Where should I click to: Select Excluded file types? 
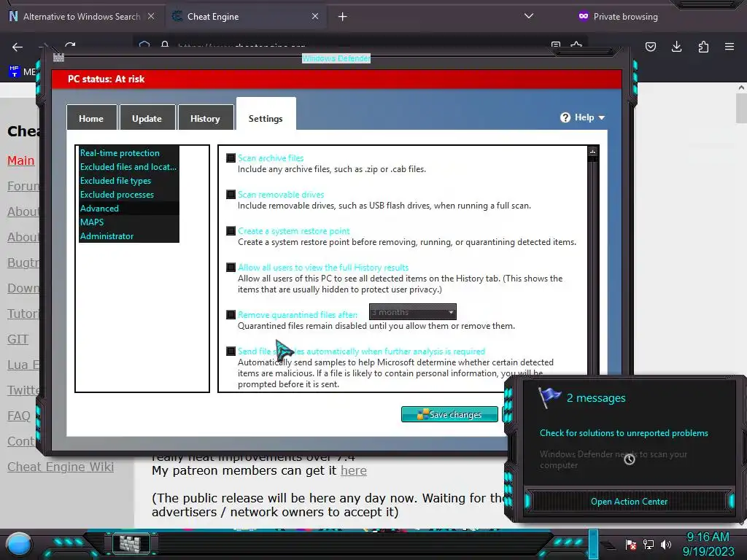[x=129, y=181]
